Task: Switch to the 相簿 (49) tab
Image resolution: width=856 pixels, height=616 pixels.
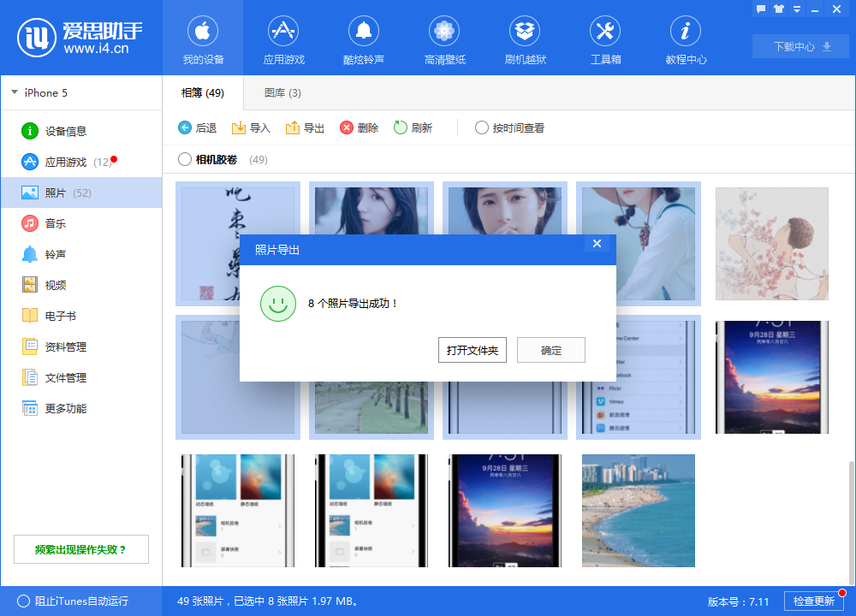Action: tap(203, 92)
